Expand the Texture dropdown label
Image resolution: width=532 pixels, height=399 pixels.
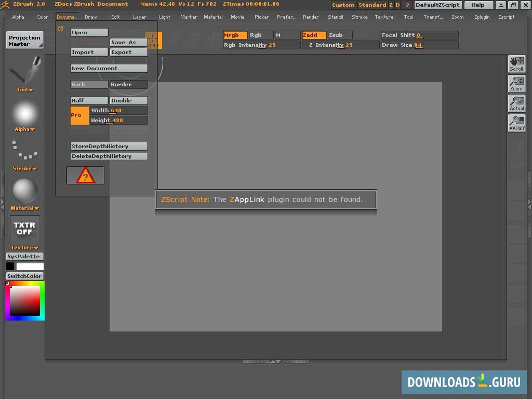[x=25, y=247]
